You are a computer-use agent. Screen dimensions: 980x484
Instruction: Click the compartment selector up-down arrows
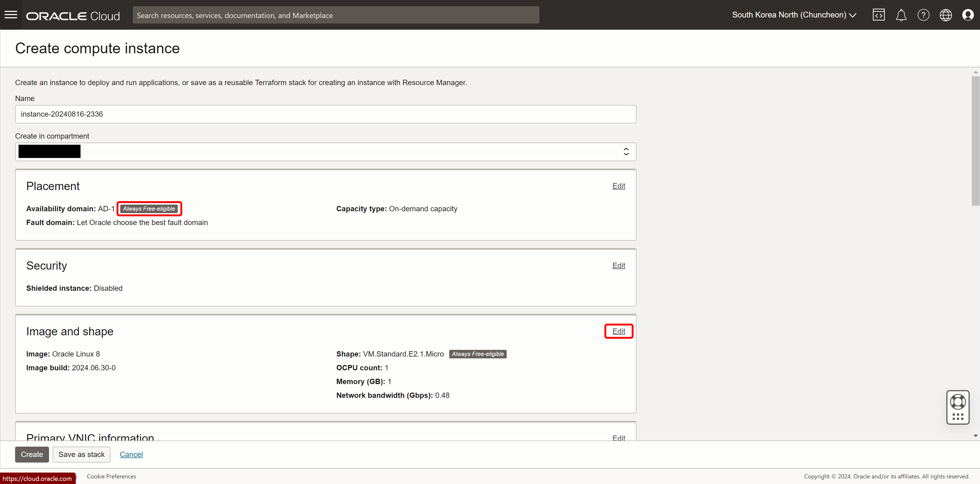[626, 152]
